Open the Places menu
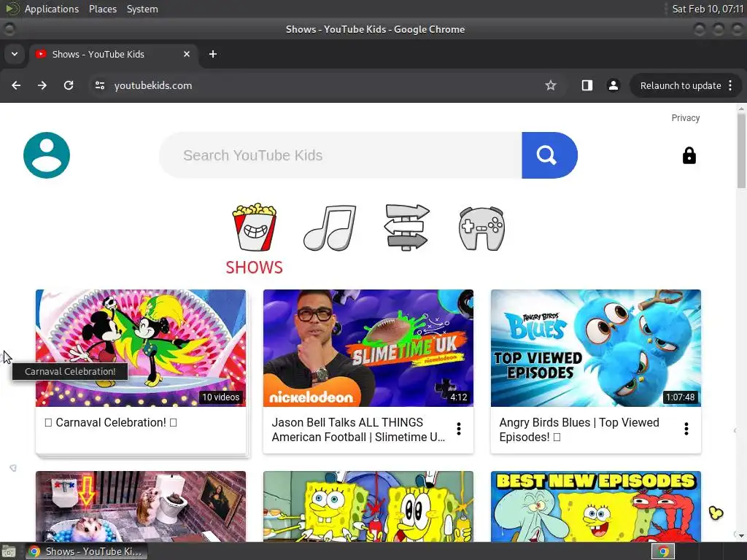The image size is (747, 560). point(103,9)
